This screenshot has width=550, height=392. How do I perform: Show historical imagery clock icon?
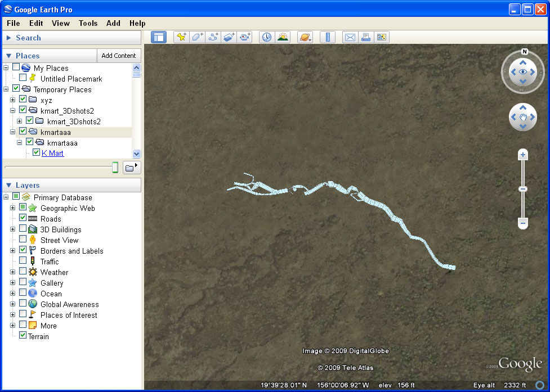coord(267,37)
